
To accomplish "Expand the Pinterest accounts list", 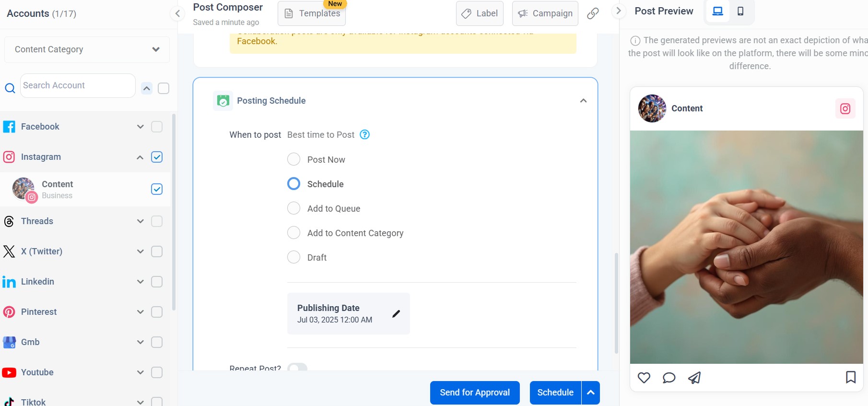I will [x=140, y=312].
